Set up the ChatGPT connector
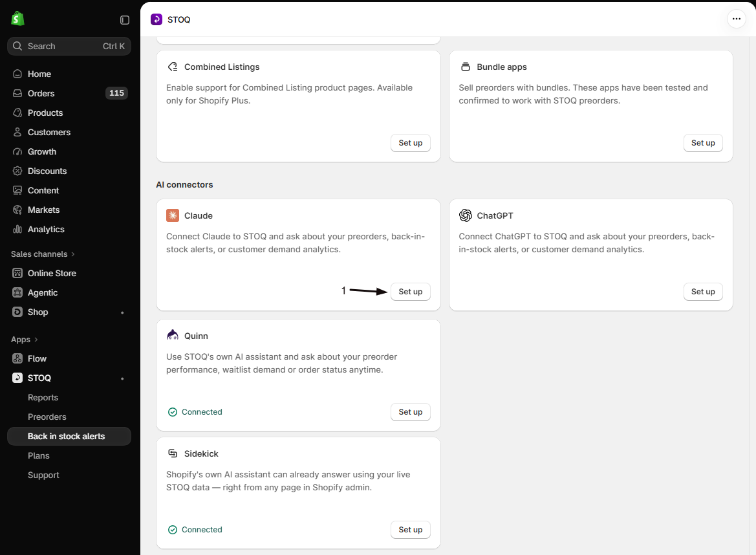756x555 pixels. tap(703, 291)
